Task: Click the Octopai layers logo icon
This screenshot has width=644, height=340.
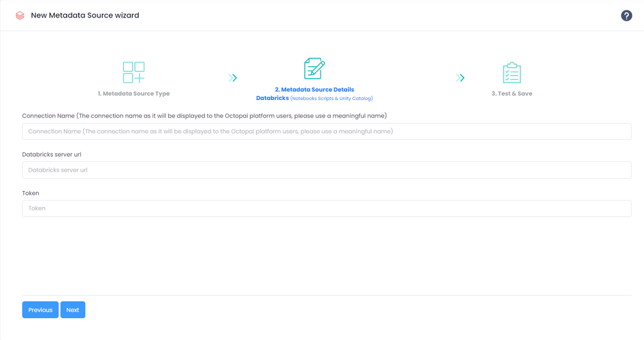Action: pyautogui.click(x=20, y=15)
